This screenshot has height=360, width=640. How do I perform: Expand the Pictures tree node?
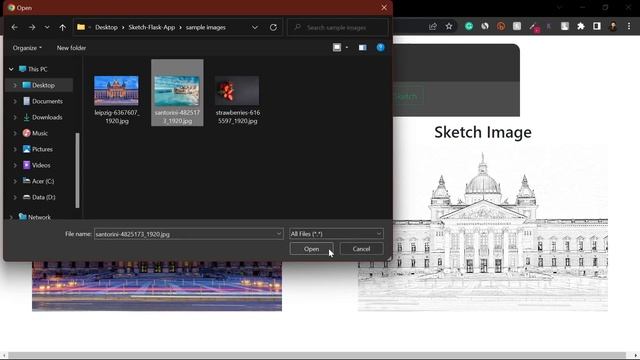point(15,149)
